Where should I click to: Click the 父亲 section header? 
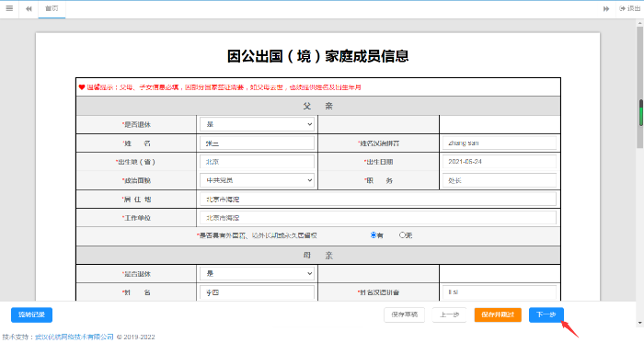click(318, 107)
